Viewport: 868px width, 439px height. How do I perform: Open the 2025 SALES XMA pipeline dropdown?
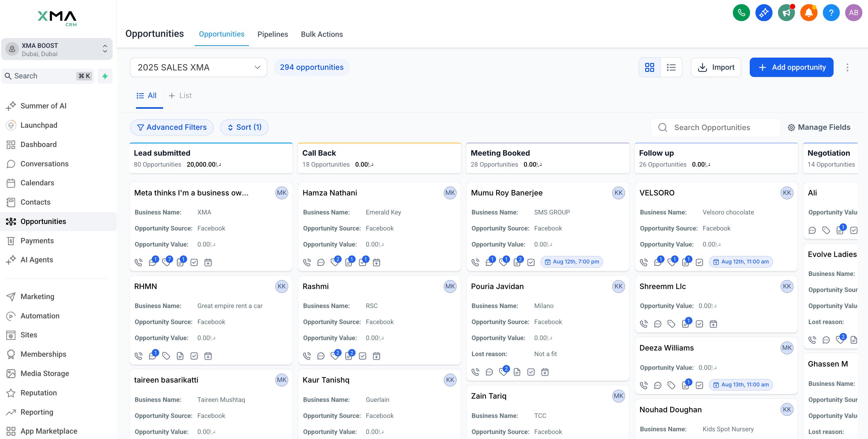point(198,67)
